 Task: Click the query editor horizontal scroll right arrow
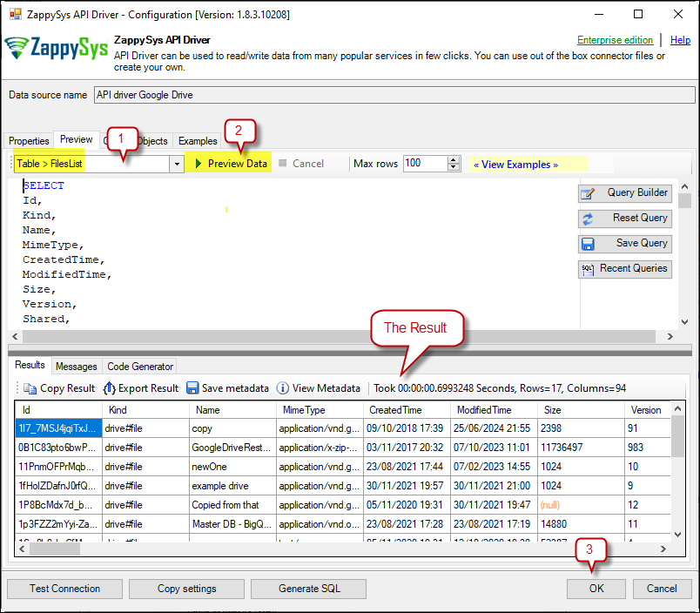670,336
